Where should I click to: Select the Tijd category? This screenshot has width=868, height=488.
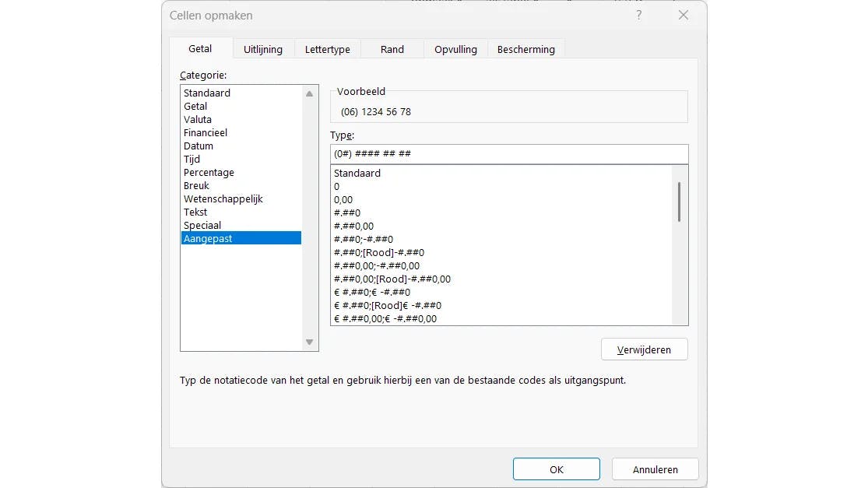tap(241, 160)
